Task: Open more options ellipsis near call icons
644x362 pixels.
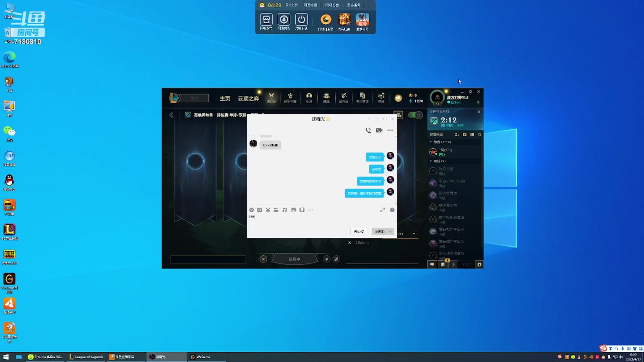Action: tap(390, 130)
